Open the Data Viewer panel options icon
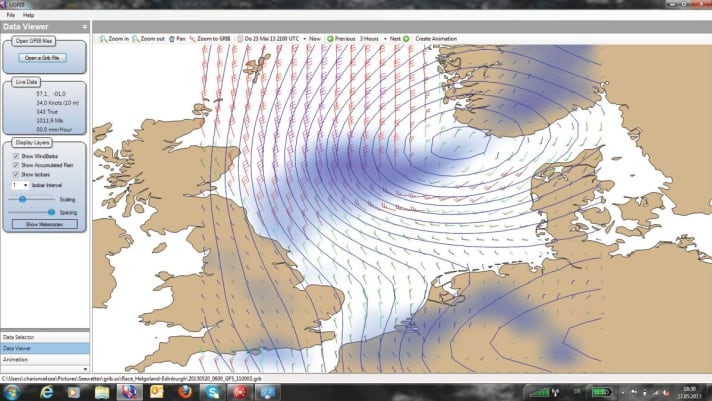The height and width of the screenshot is (401, 712). [x=85, y=27]
